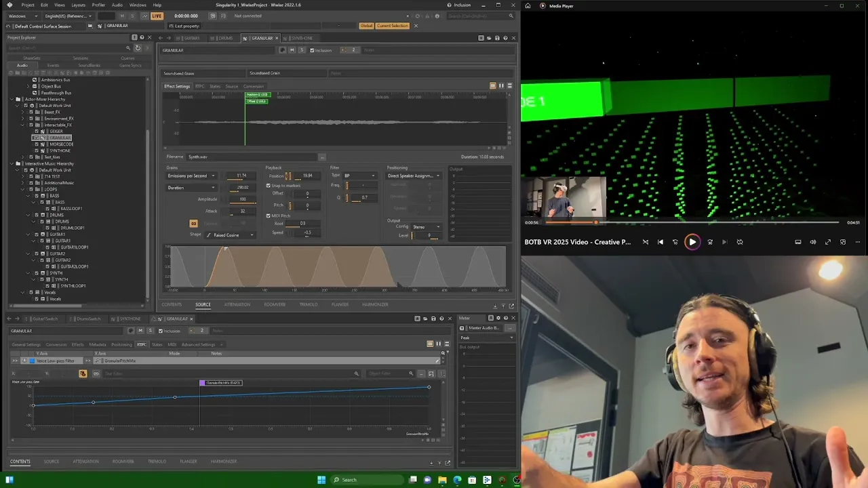Click the back arrow in upper editor tab bar
This screenshot has height=488, width=868.
[161, 38]
